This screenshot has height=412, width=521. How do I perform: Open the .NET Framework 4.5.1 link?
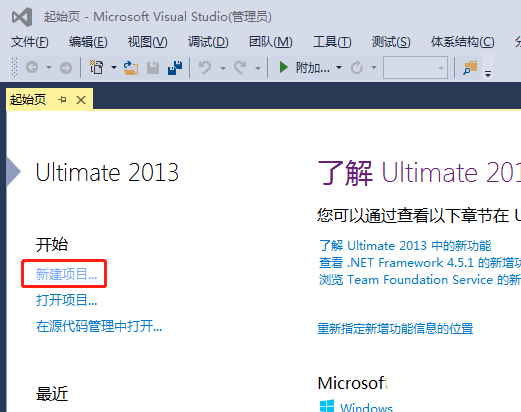tap(420, 263)
